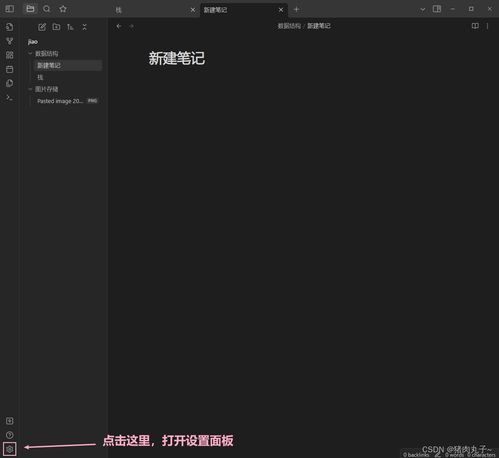Select the Pasted image PNG file

point(67,101)
